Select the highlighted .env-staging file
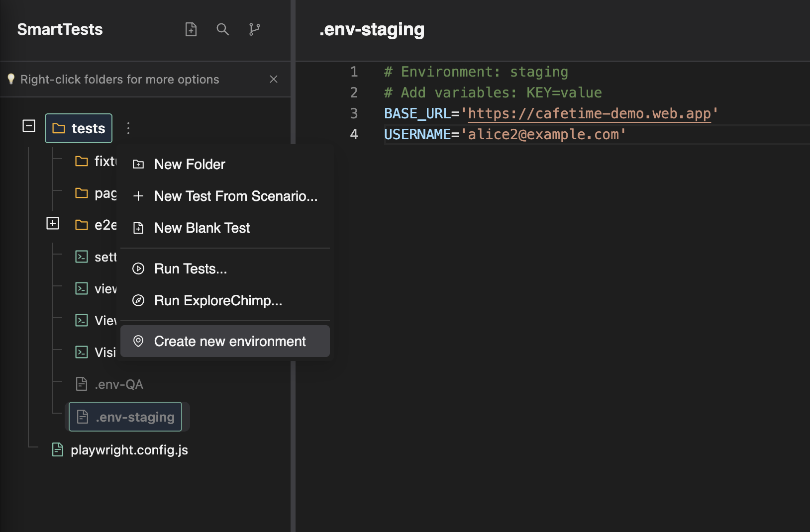The height and width of the screenshot is (532, 810). (125, 417)
